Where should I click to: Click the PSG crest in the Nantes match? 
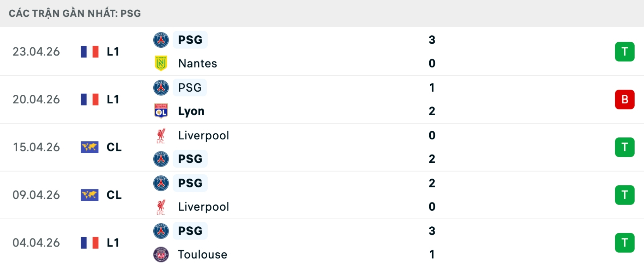pos(161,40)
